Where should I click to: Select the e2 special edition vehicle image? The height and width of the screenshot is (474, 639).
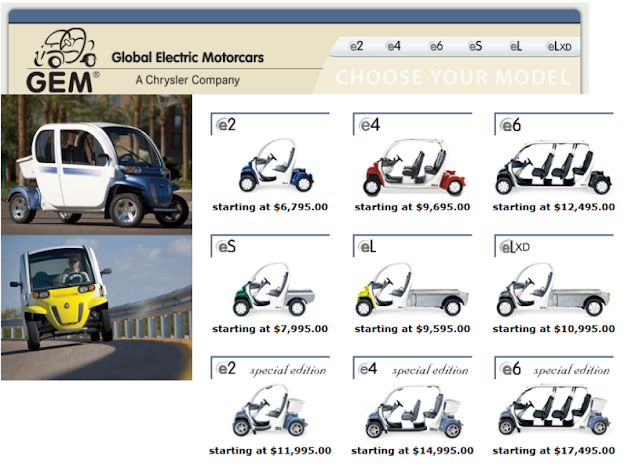coord(270,411)
